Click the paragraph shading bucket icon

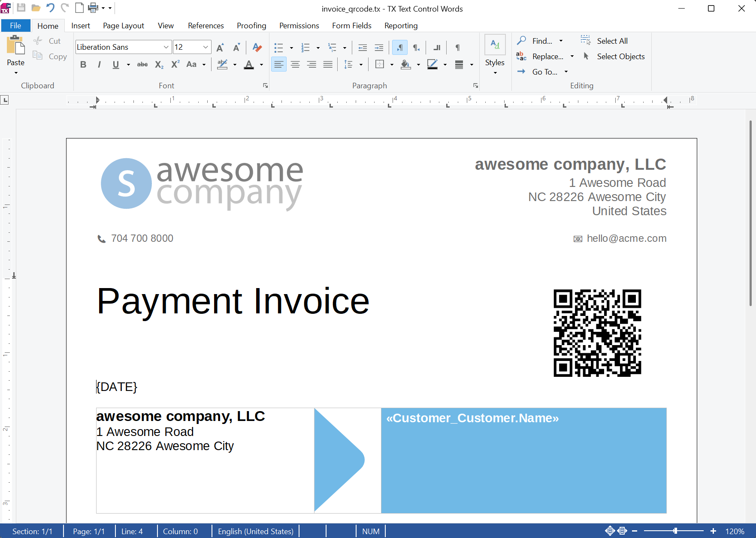point(405,64)
